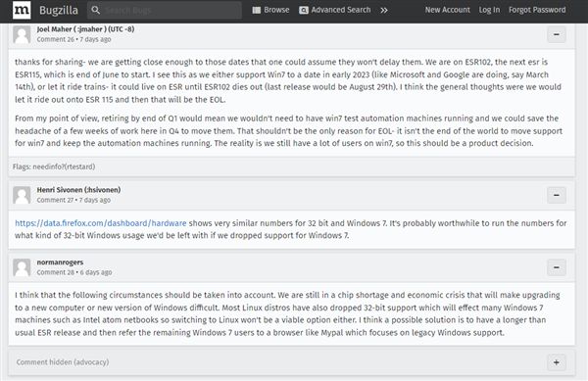Click the Forgot Password link
Screen dimensions: 588x381
pyautogui.click(x=537, y=10)
